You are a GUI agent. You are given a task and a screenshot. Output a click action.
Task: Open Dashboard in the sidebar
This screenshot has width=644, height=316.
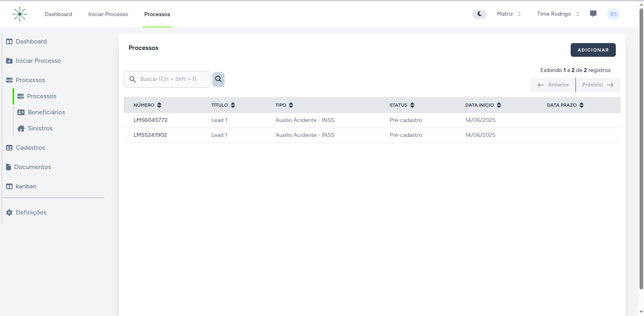pyautogui.click(x=27, y=41)
